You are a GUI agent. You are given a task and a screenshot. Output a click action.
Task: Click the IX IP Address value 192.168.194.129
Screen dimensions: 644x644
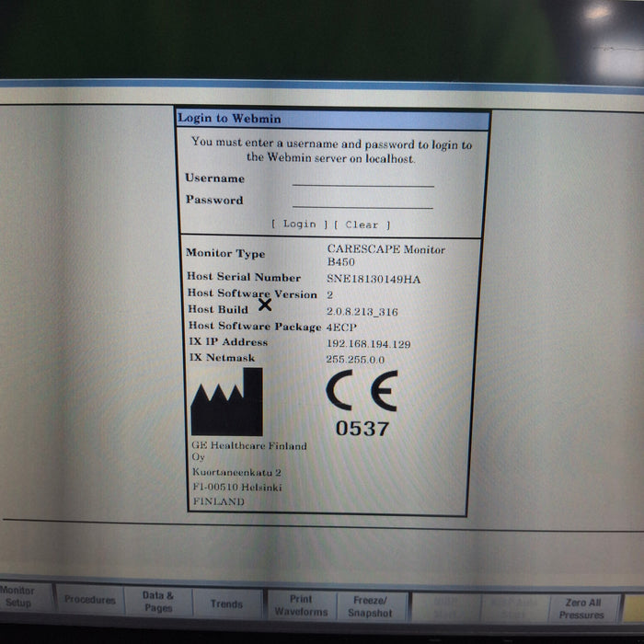coord(368,343)
